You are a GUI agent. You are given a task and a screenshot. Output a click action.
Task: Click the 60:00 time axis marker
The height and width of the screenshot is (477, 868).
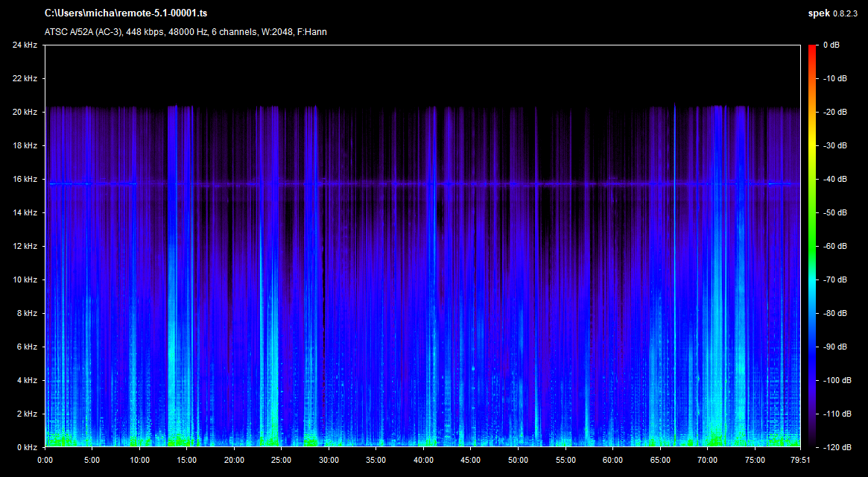pos(612,460)
